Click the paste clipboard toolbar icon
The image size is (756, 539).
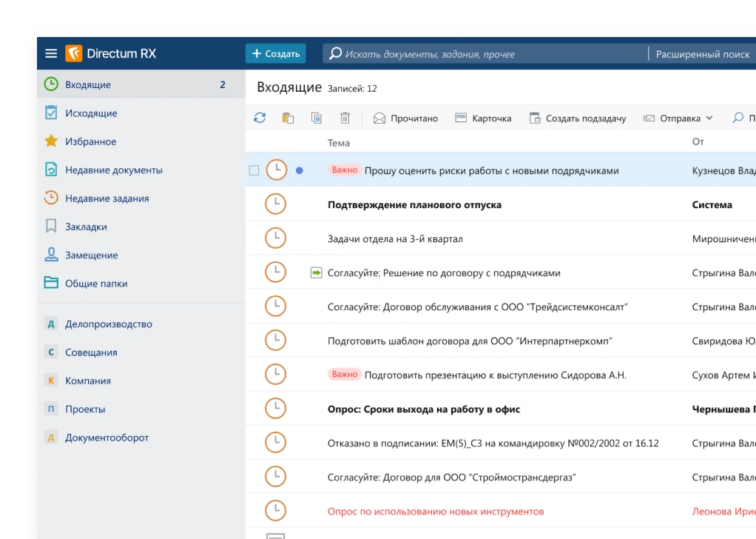pyautogui.click(x=288, y=118)
